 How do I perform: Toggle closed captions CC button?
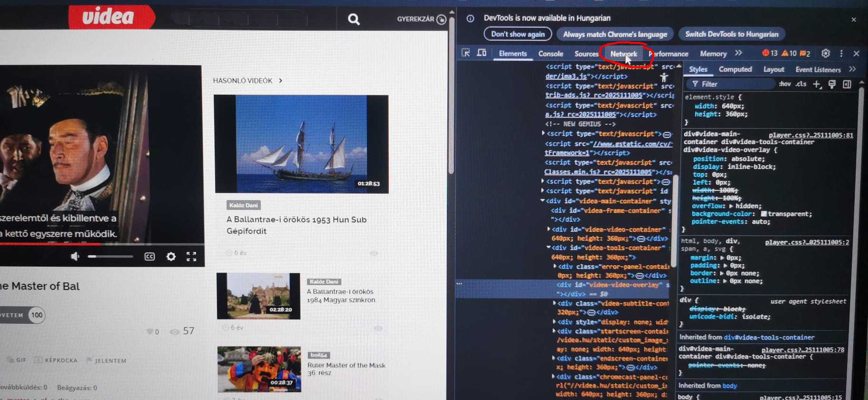[x=149, y=257]
